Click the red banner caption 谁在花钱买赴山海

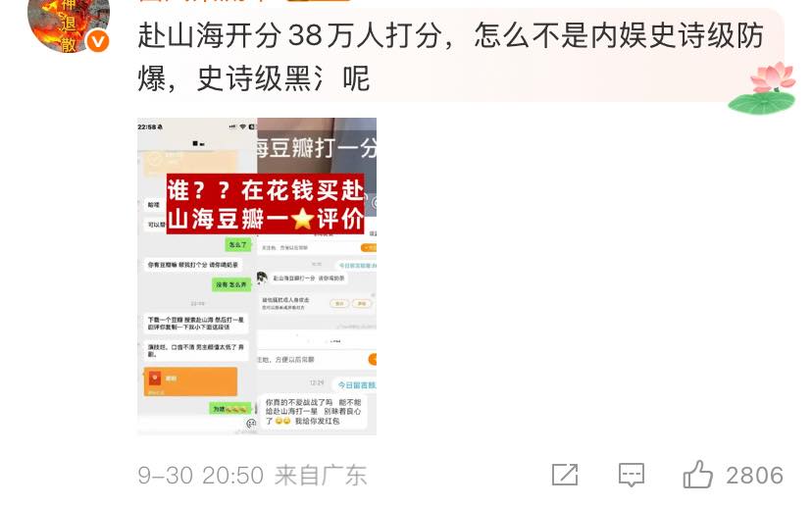[265, 204]
